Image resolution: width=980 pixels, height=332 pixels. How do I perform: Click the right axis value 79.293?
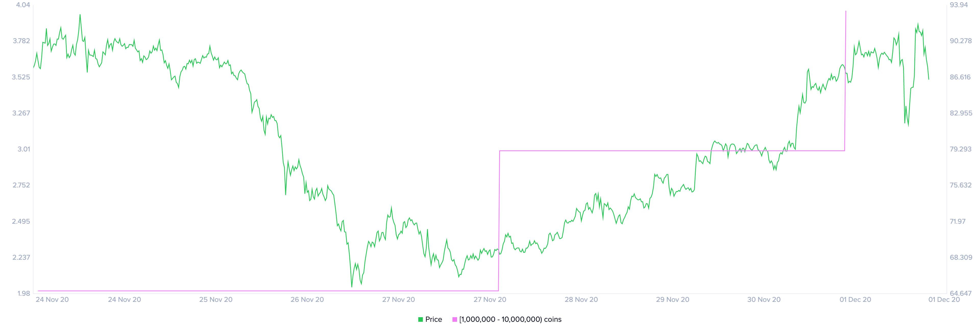point(961,149)
